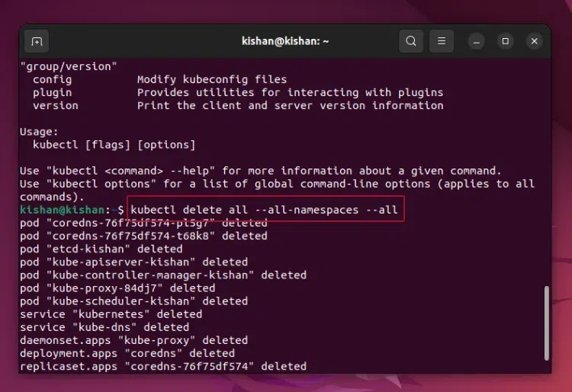Screen dimensions: 572x392
Task: Click the terminal vertical scrollbar
Action: pos(547,323)
